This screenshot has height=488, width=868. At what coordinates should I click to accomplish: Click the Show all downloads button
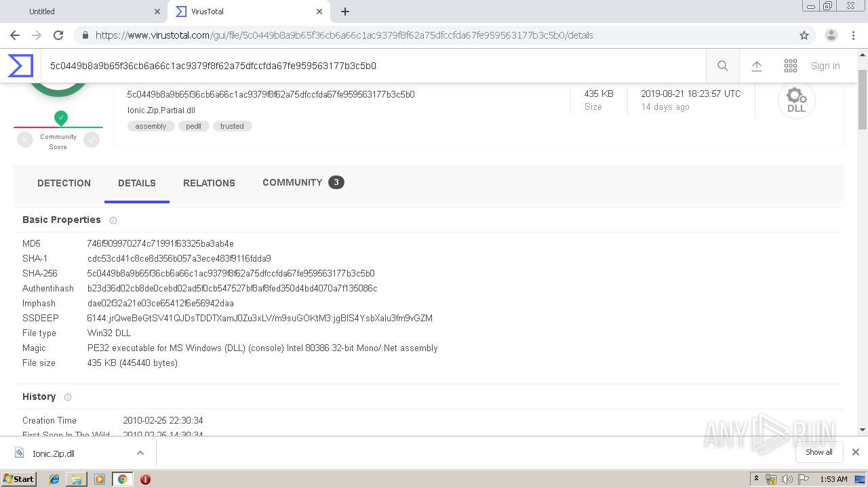coord(819,452)
